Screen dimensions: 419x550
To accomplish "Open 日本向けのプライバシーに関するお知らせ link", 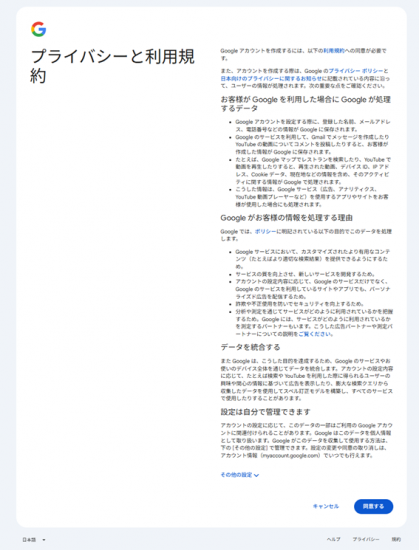I will pyautogui.click(x=271, y=78).
